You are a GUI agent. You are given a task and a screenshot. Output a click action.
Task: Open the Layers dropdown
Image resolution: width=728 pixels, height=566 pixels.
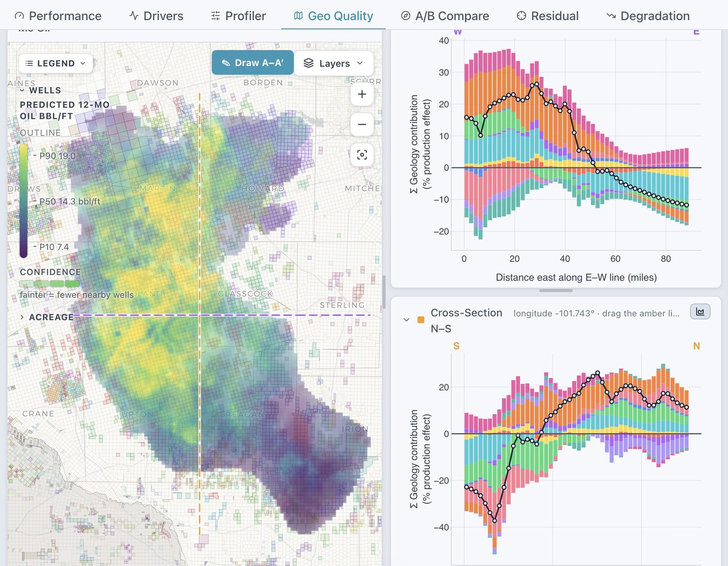point(334,63)
